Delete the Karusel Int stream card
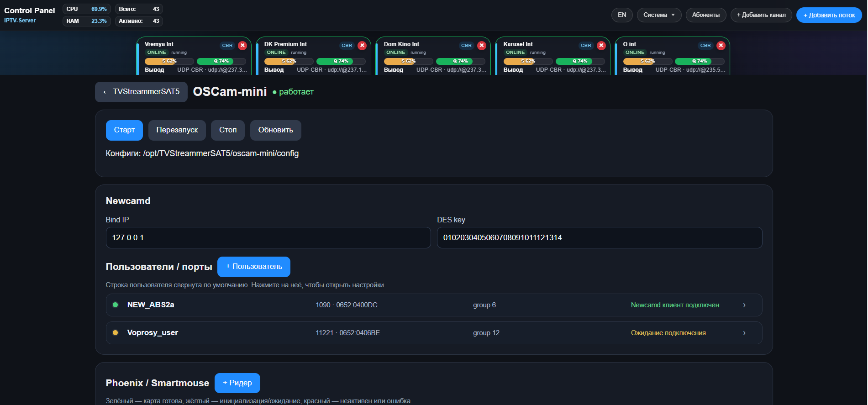 pyautogui.click(x=601, y=45)
